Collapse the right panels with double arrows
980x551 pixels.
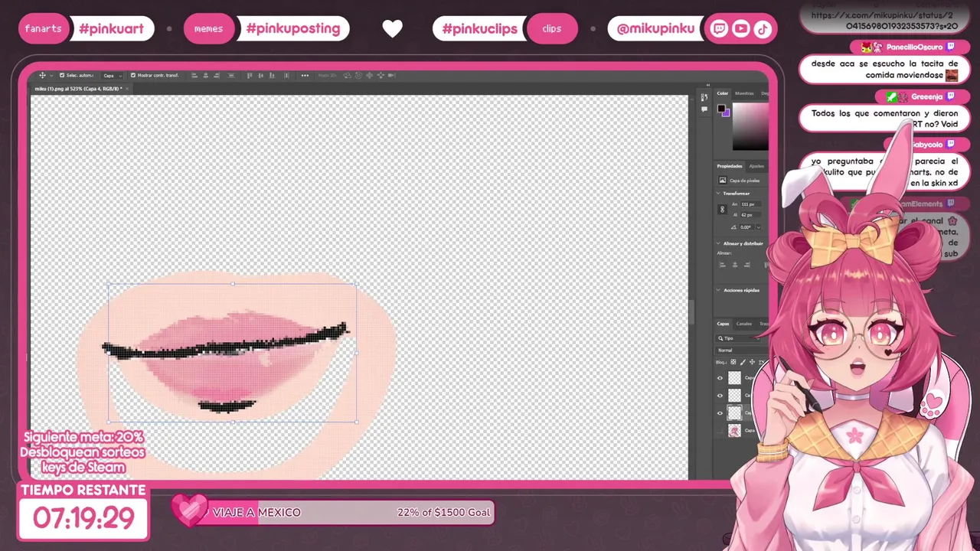707,85
